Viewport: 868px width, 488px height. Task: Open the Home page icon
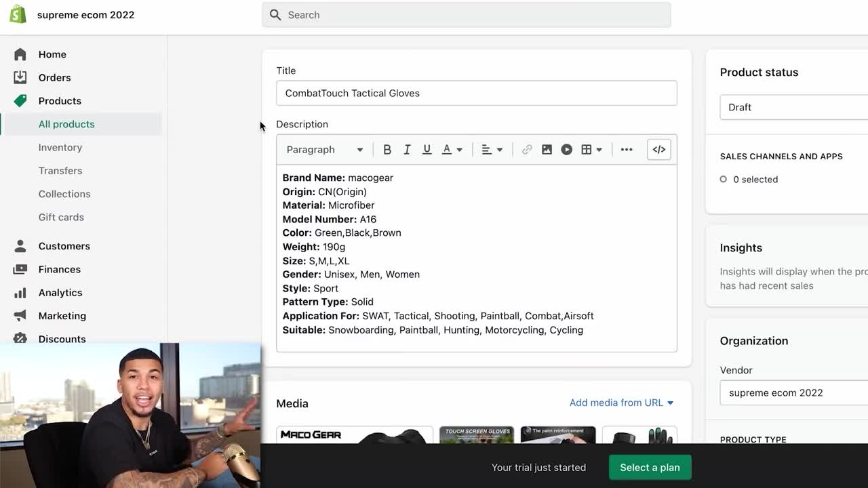click(x=20, y=54)
